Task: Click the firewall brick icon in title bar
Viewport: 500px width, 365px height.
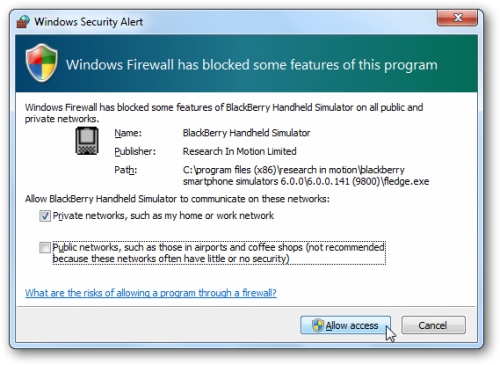Action: coord(23,22)
